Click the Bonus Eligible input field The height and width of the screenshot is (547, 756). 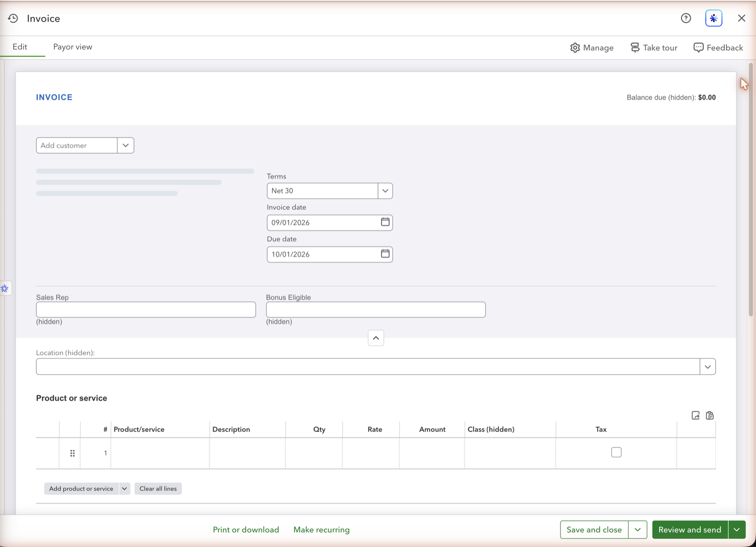pyautogui.click(x=376, y=310)
